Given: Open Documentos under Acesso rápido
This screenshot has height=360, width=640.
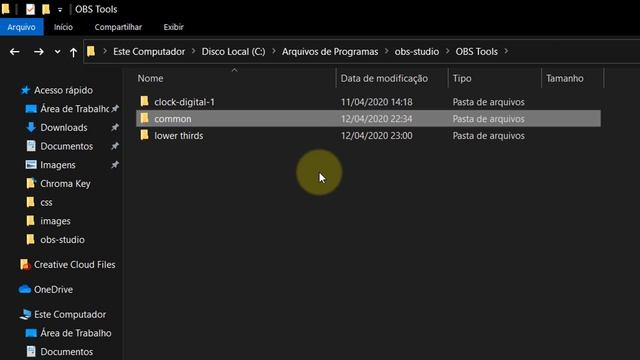Looking at the screenshot, I should click(67, 146).
